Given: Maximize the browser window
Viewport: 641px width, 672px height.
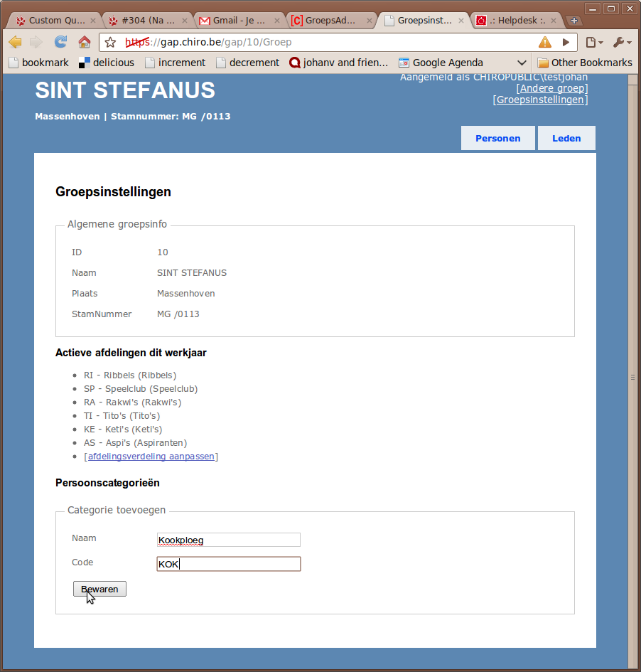Looking at the screenshot, I should [x=611, y=9].
